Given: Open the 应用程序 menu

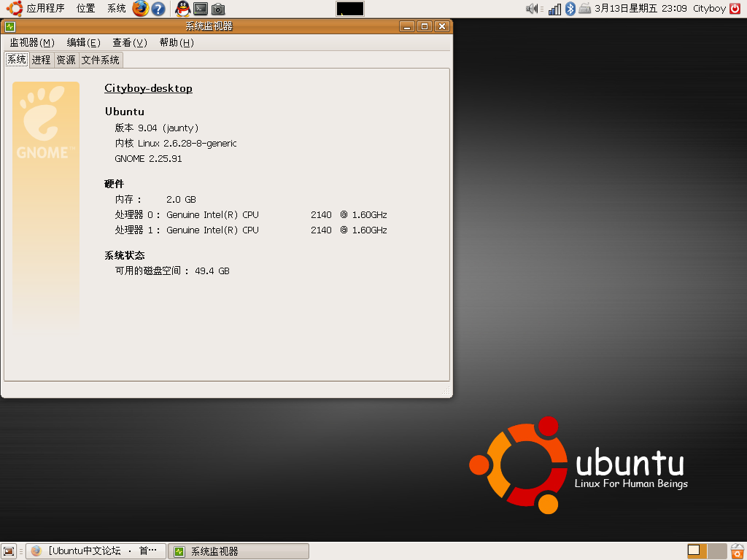Looking at the screenshot, I should point(45,8).
